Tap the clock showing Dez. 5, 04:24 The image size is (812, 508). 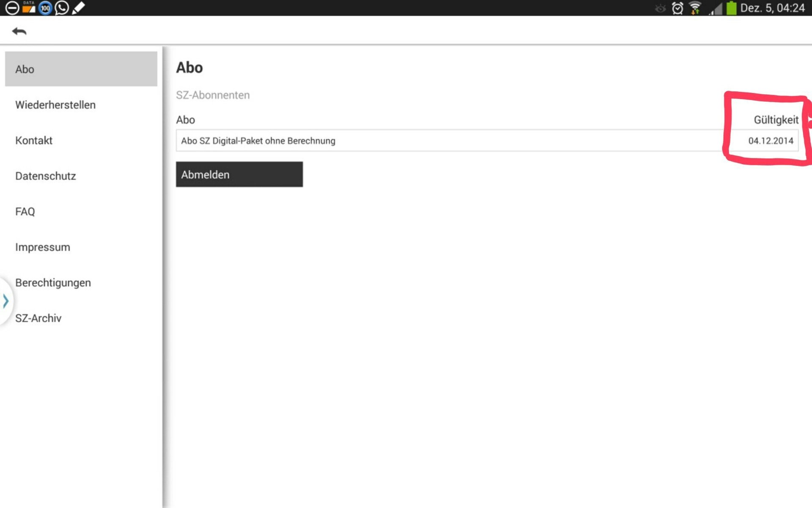click(x=772, y=8)
